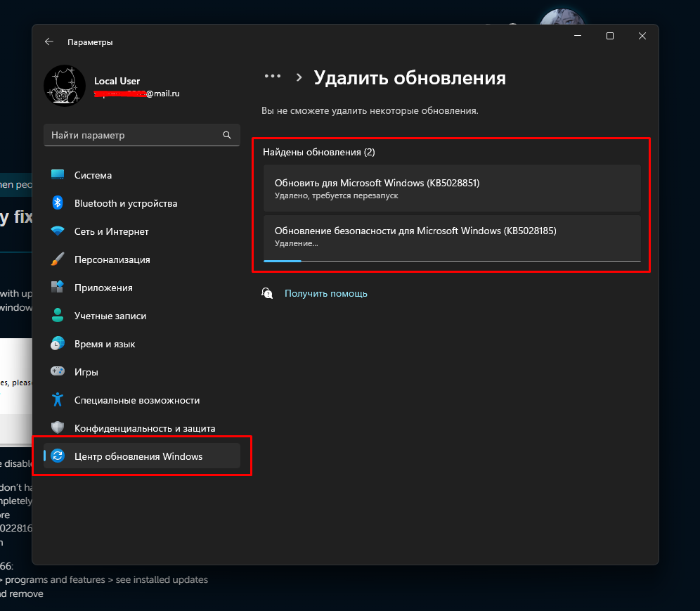Expand the breadcrumb ellipsis menu

point(272,77)
